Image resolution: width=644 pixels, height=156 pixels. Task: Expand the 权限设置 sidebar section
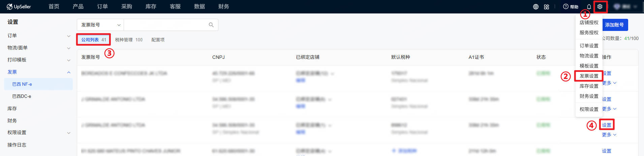tap(39, 133)
